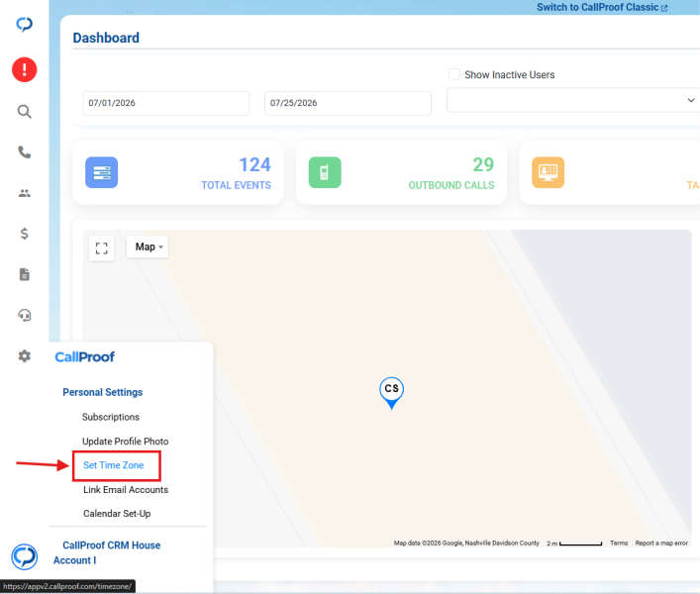Click the Report a map error link
700x594 pixels.
pos(661,544)
